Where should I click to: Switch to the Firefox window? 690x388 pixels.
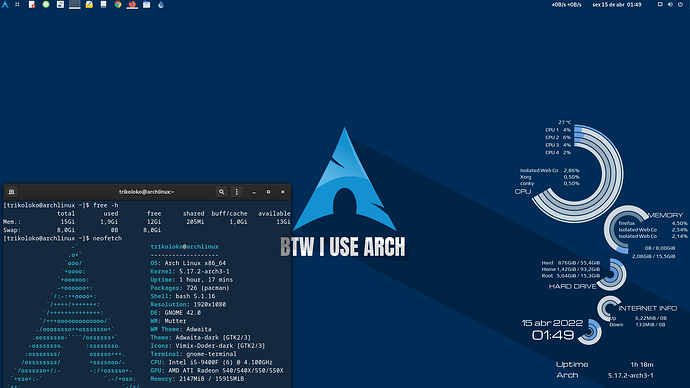click(132, 4)
